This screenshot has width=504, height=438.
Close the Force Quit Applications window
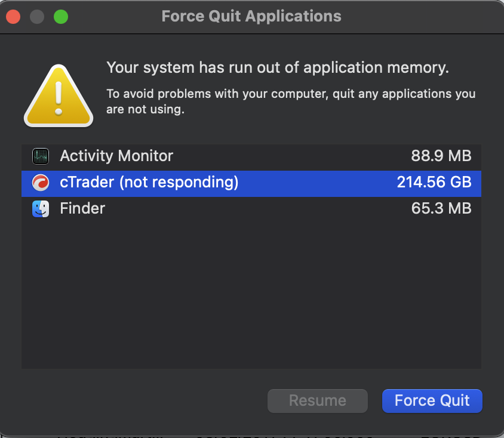[13, 17]
